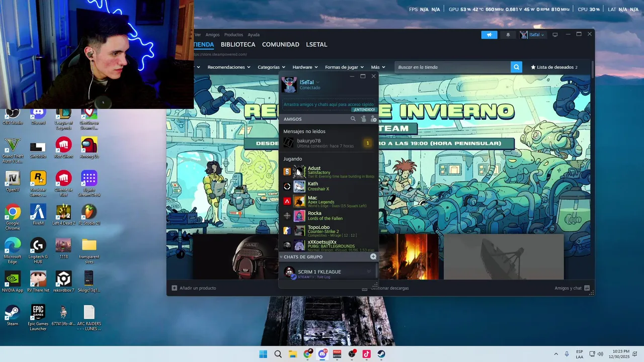Open Left 4 Dead 2 desktop shortcut

coord(63,215)
